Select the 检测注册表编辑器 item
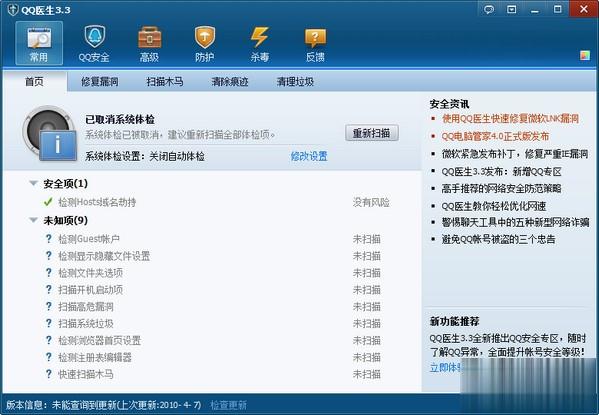The image size is (599, 415). 95,357
